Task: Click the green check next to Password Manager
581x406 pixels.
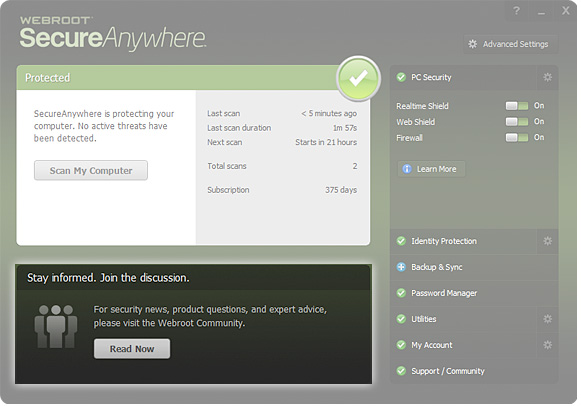Action: (x=401, y=293)
